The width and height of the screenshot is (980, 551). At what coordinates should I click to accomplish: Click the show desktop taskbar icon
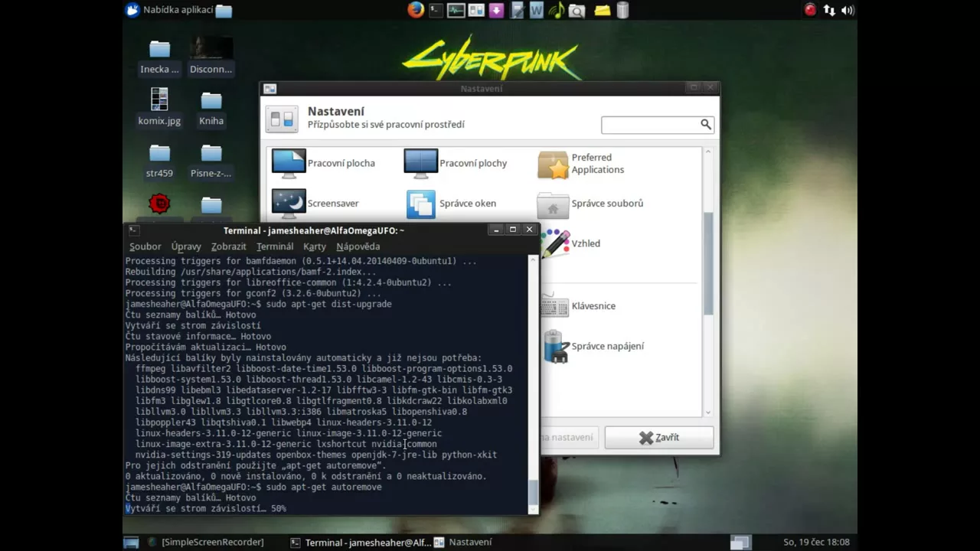pyautogui.click(x=132, y=542)
